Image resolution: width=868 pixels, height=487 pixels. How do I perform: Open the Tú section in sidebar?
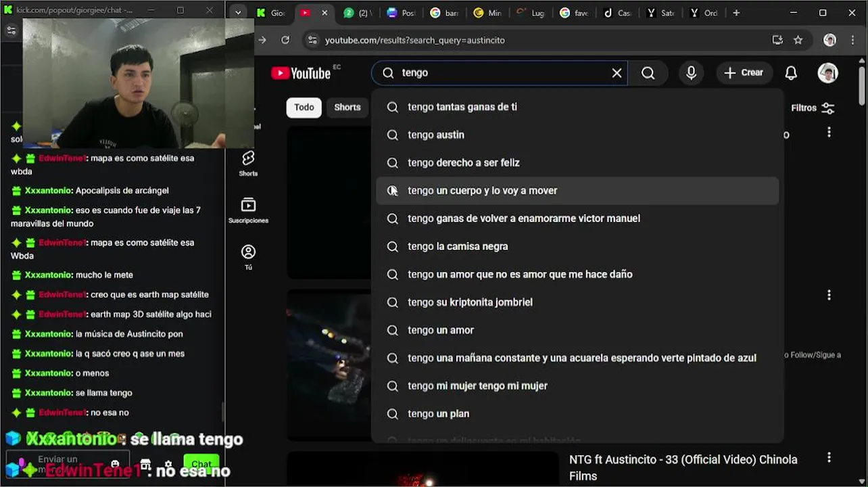248,258
